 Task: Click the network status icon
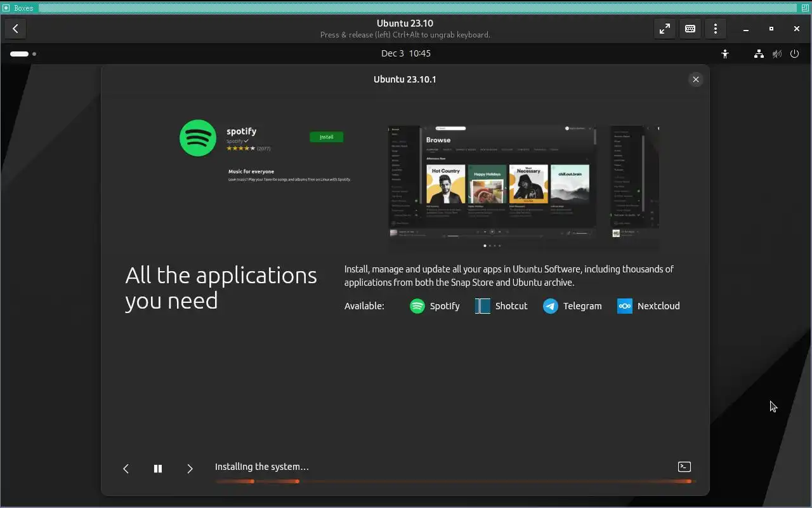pyautogui.click(x=759, y=54)
